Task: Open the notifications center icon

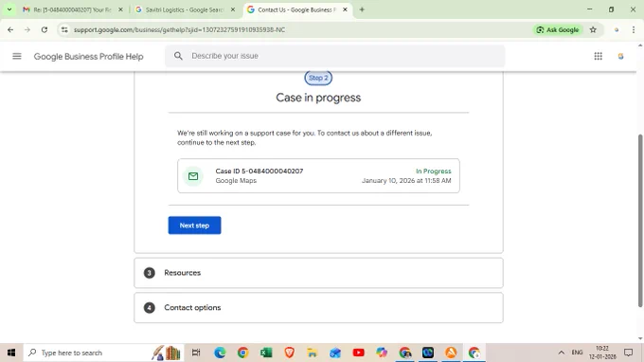Action: tap(629, 353)
